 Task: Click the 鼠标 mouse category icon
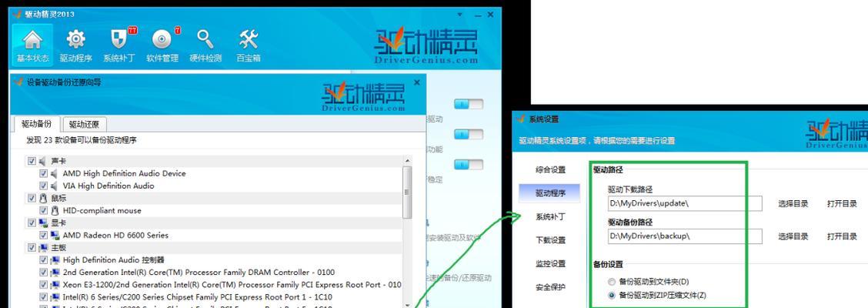(42, 198)
